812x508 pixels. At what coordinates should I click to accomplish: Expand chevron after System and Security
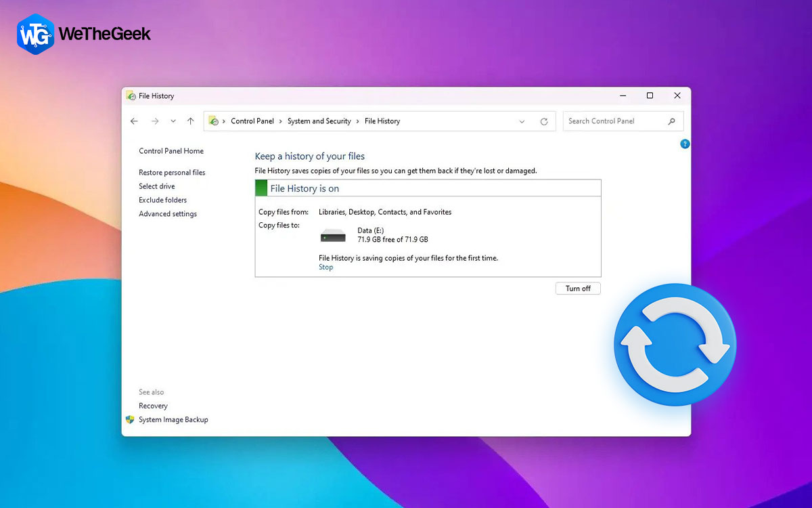pyautogui.click(x=358, y=121)
